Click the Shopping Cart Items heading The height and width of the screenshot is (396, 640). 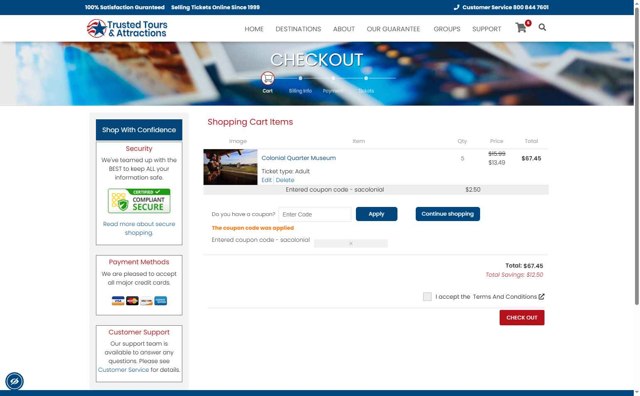pyautogui.click(x=250, y=122)
